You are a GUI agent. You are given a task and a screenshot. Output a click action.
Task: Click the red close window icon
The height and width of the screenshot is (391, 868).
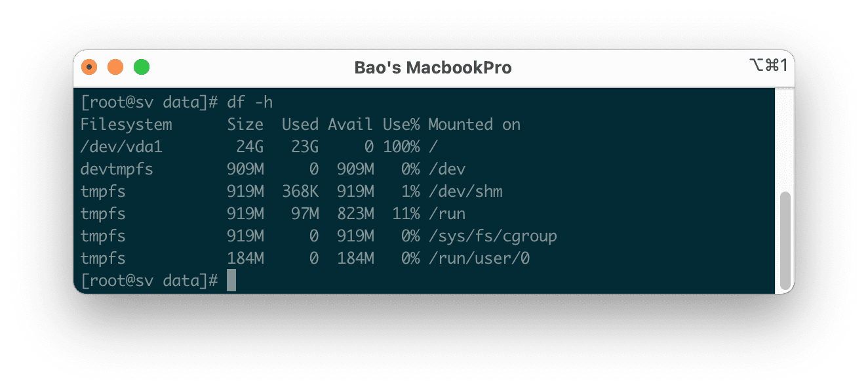89,66
